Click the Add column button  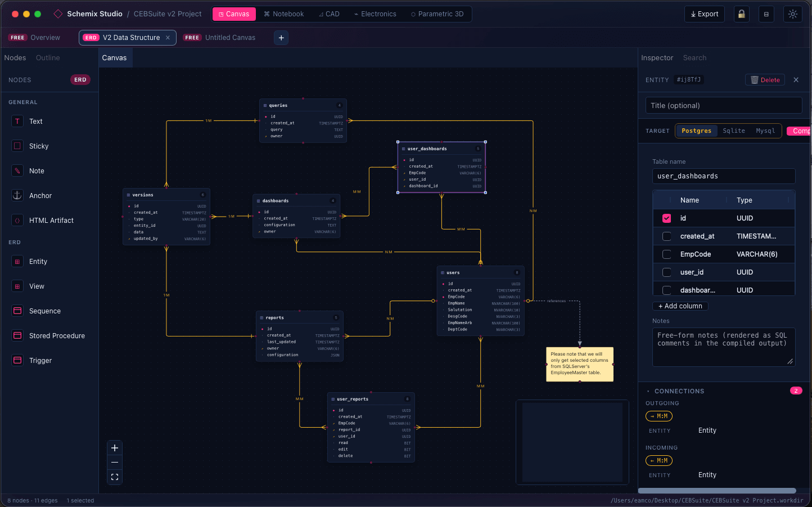[680, 306]
